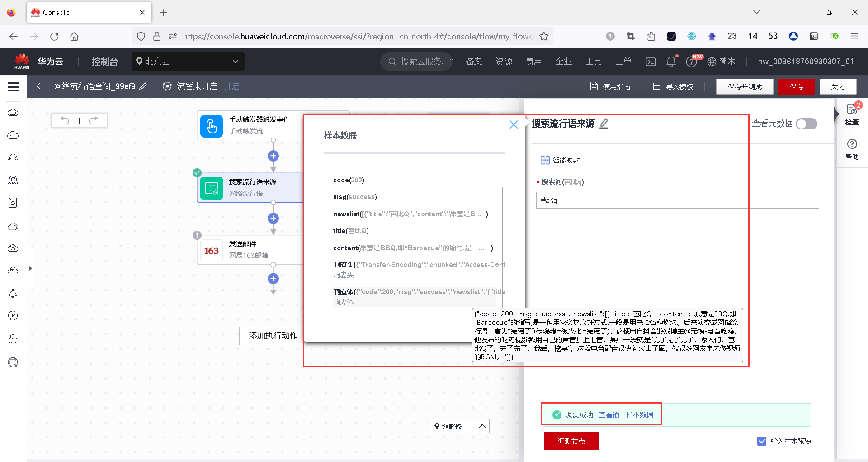Open the notifications bell

pos(671,62)
